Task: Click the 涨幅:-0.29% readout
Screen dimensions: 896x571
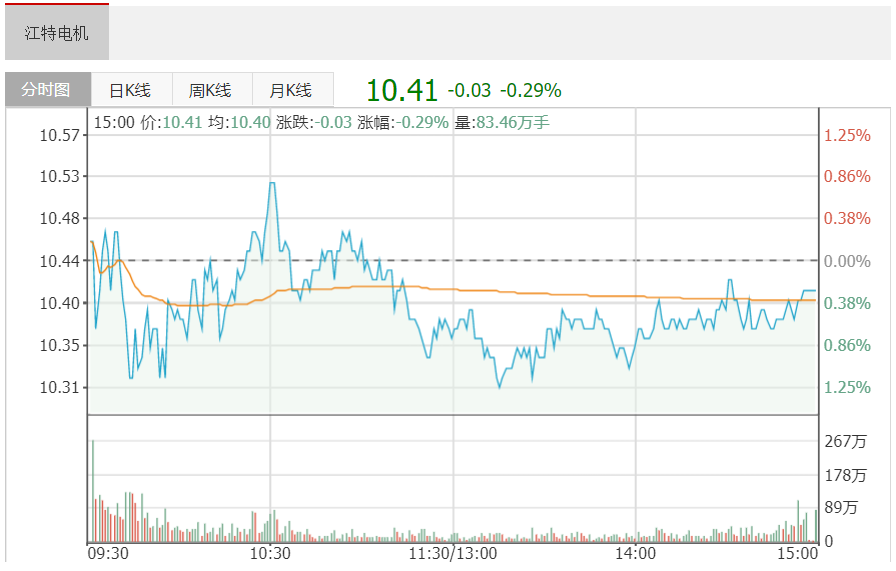Action: [x=403, y=122]
